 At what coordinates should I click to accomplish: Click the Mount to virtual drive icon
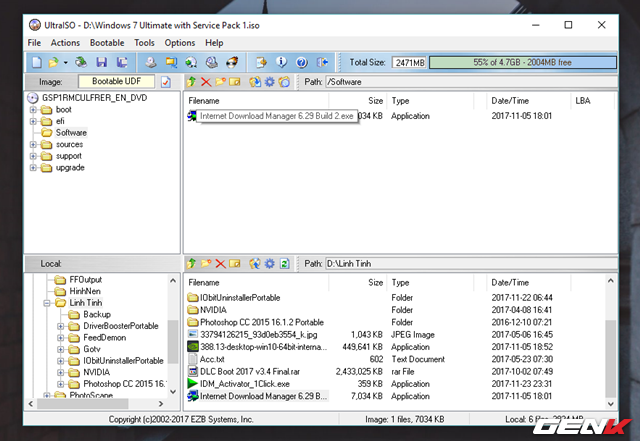pos(211,62)
